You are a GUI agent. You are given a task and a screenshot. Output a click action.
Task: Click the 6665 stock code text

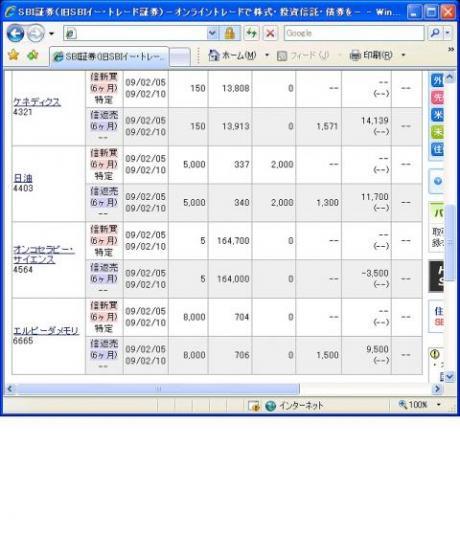coord(23,341)
